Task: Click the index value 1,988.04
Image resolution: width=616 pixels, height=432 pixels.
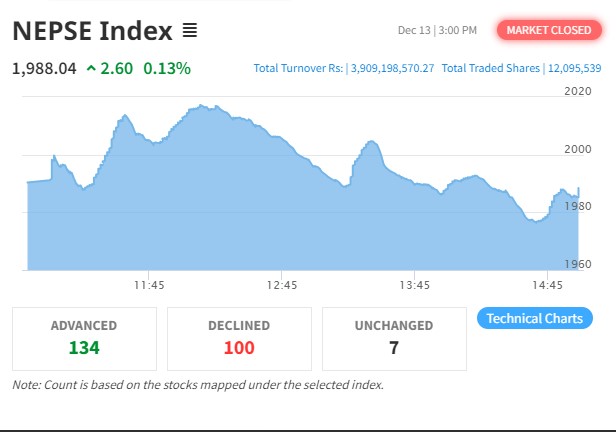Action: (x=44, y=69)
